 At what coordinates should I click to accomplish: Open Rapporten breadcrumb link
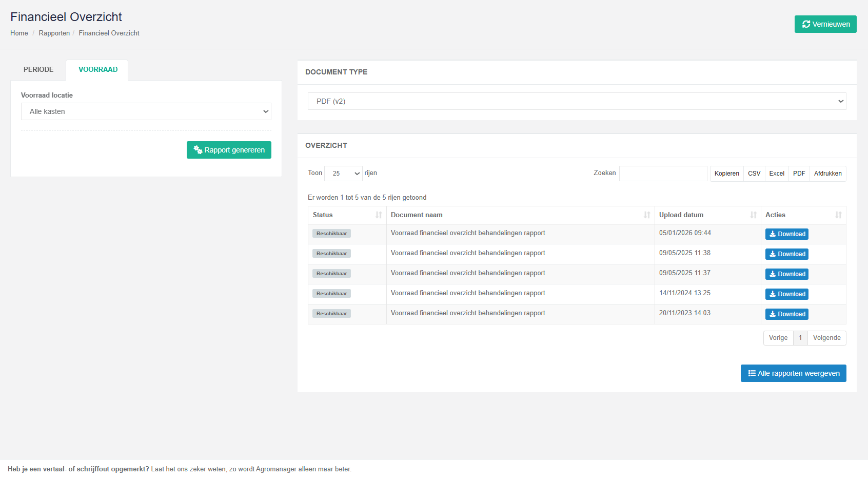(54, 33)
